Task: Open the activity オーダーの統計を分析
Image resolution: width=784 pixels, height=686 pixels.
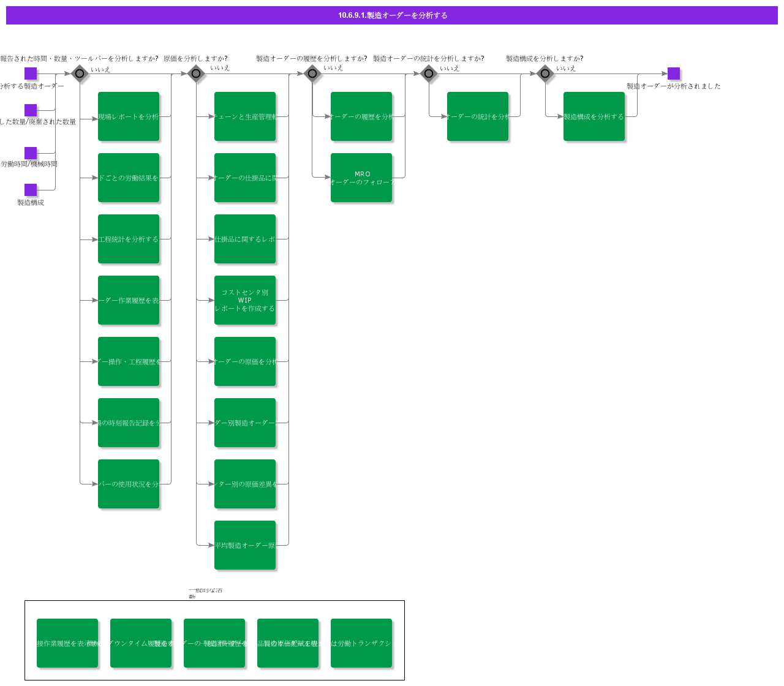Action: 478,116
